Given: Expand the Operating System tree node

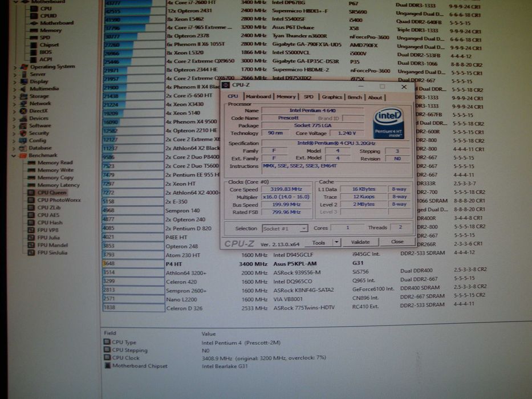Looking at the screenshot, I should coord(15,67).
